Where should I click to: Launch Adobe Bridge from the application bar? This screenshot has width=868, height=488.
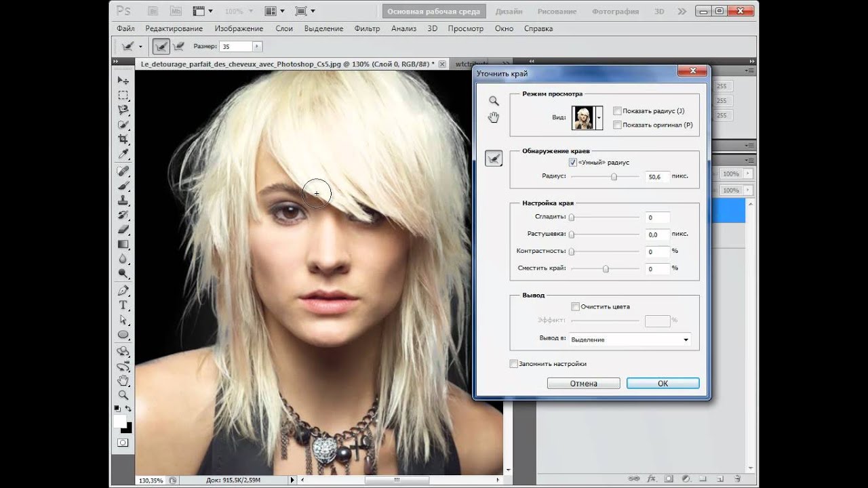click(155, 12)
